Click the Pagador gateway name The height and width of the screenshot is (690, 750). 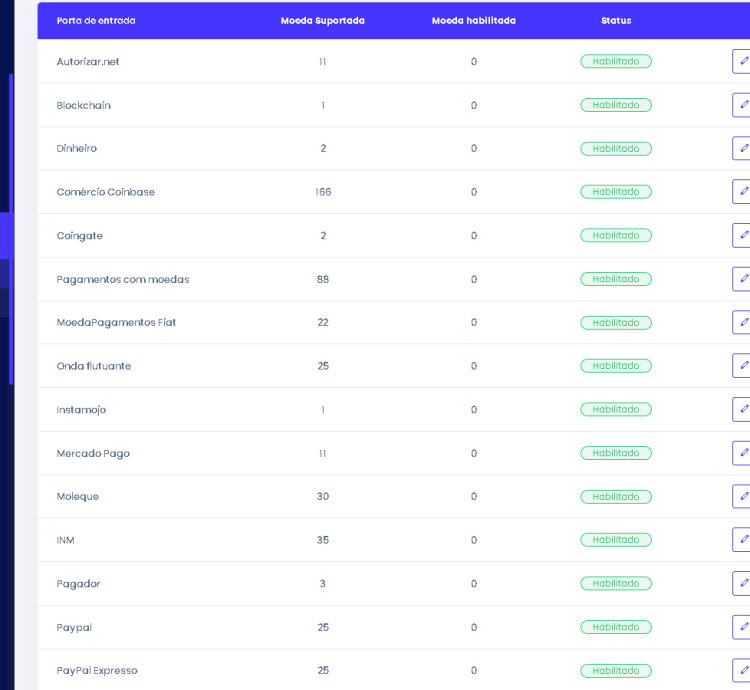(78, 584)
